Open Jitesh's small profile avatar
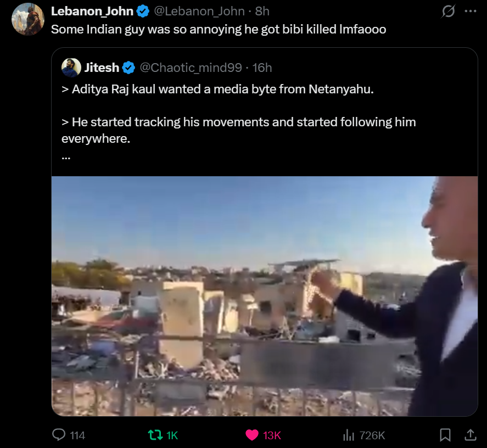The width and height of the screenshot is (487, 448). [x=71, y=68]
